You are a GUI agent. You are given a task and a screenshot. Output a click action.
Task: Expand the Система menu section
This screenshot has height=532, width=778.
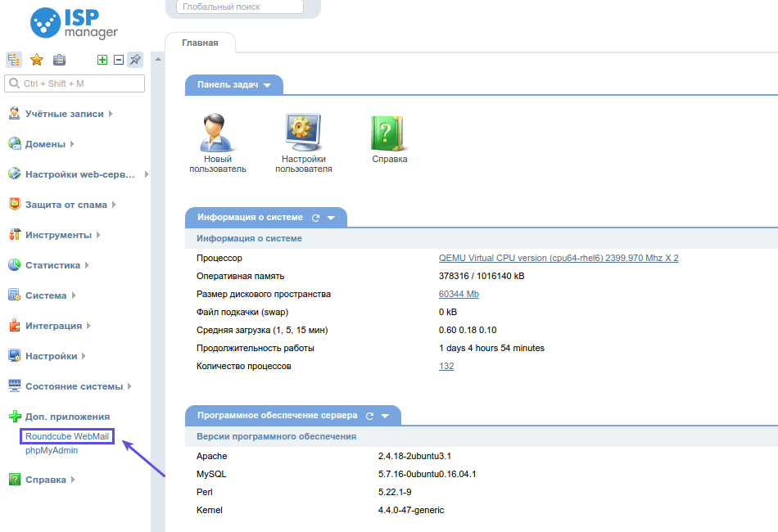pos(74,295)
